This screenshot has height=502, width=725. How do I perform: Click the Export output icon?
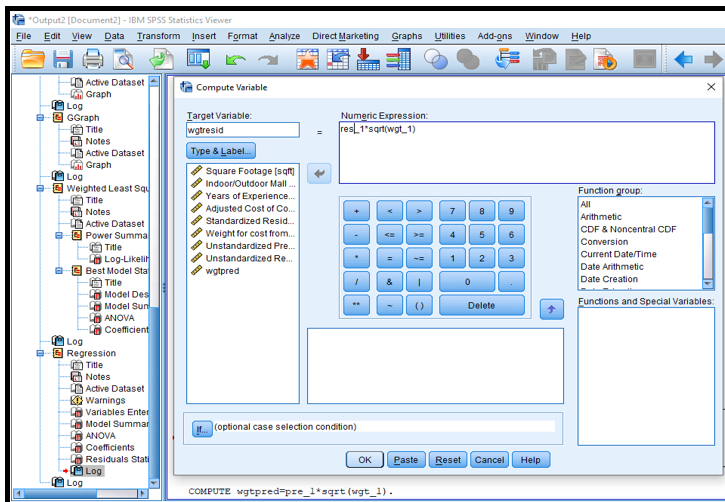pyautogui.click(x=161, y=59)
